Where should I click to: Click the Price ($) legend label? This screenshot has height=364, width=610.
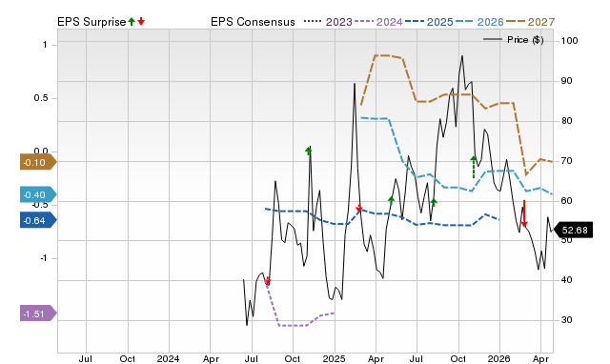coord(525,40)
